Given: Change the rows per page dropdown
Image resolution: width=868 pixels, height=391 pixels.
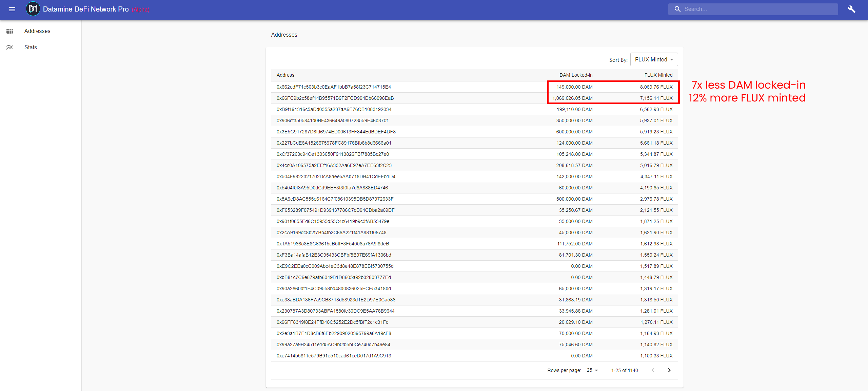Looking at the screenshot, I should (x=592, y=370).
